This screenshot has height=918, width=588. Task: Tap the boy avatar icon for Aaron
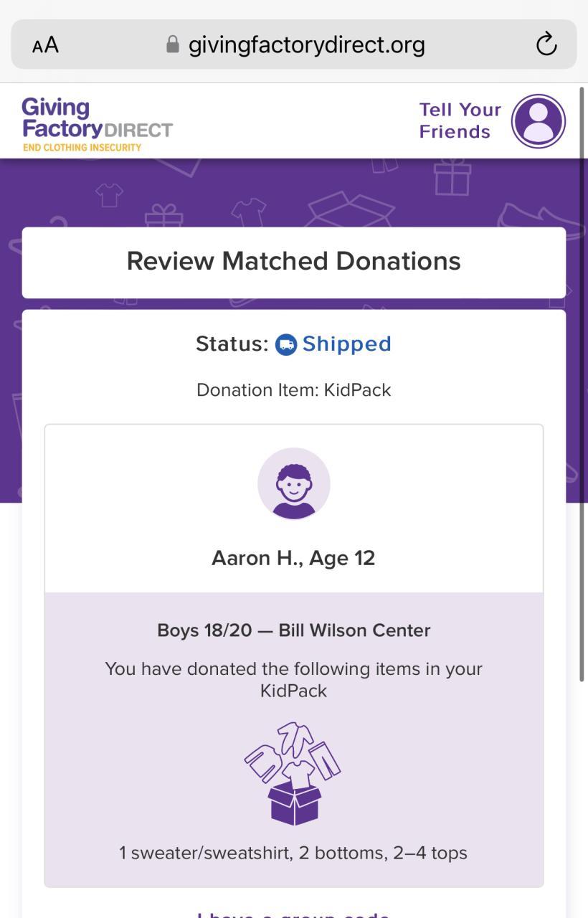(x=294, y=483)
